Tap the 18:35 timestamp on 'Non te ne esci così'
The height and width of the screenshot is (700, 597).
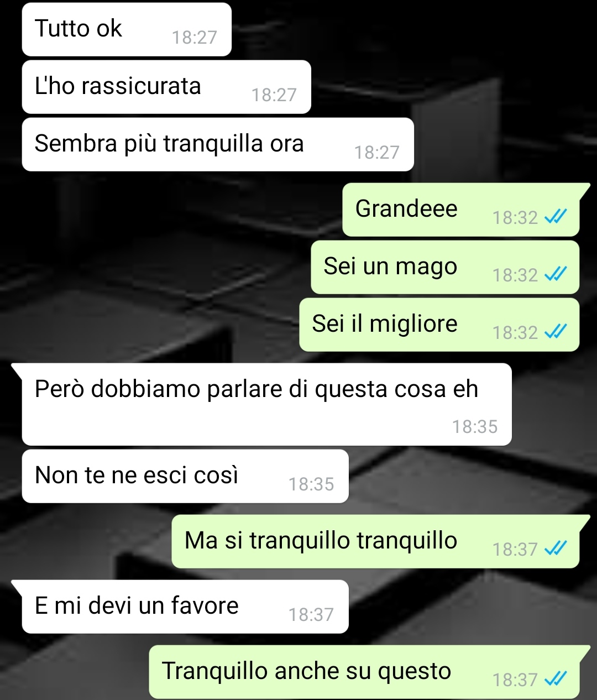point(311,484)
